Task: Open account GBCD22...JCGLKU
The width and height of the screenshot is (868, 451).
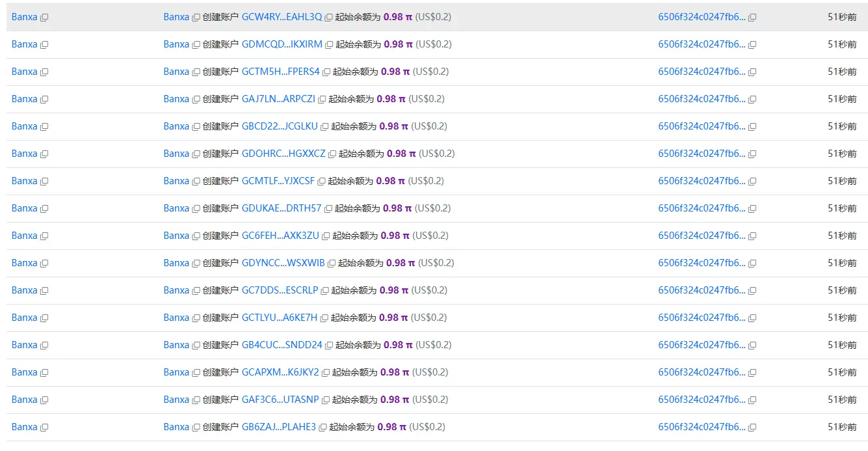Action: click(x=280, y=126)
